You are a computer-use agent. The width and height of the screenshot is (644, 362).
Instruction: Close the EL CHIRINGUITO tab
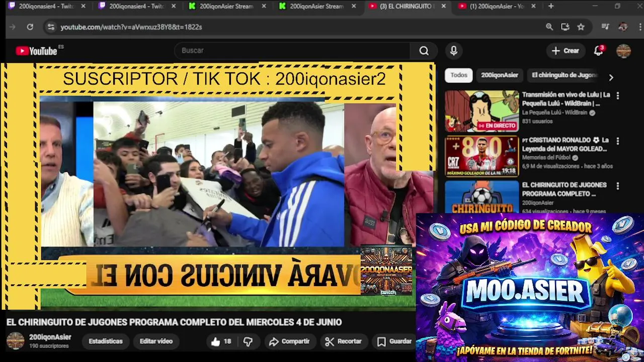(443, 6)
